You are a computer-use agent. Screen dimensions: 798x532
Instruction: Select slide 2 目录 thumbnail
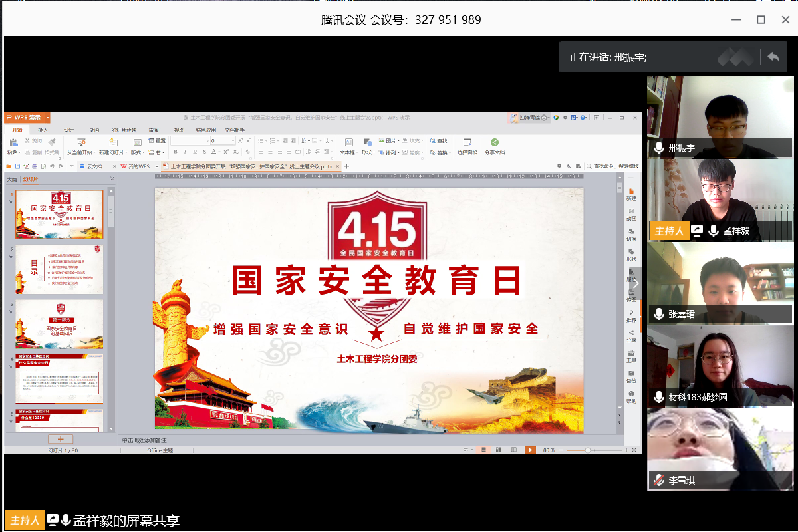click(59, 269)
